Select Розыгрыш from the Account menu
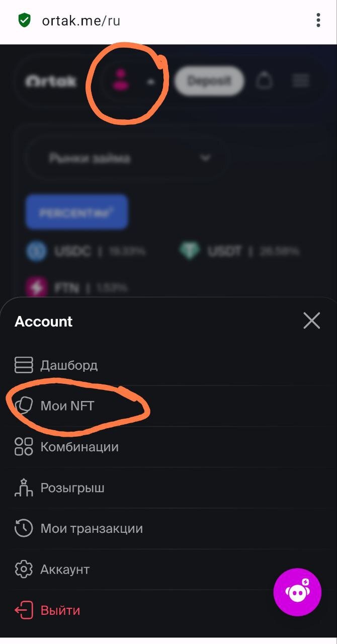Viewport: 337px width, 644px height. click(x=72, y=488)
